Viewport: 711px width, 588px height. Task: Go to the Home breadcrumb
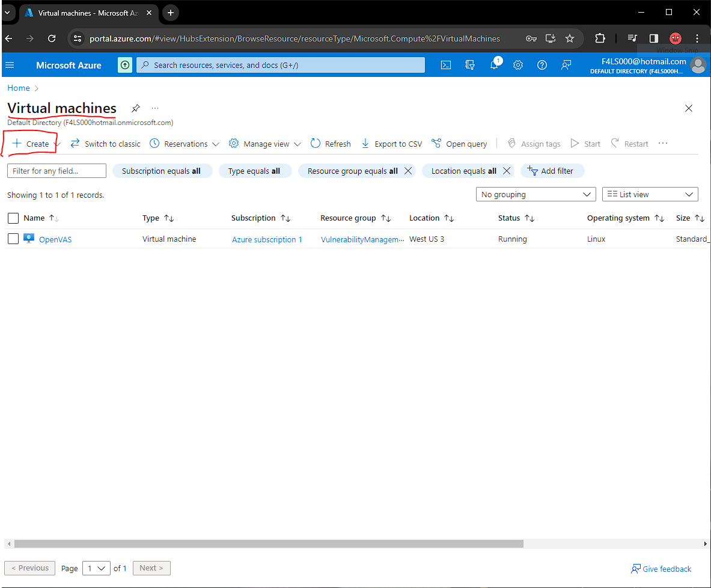(x=19, y=88)
